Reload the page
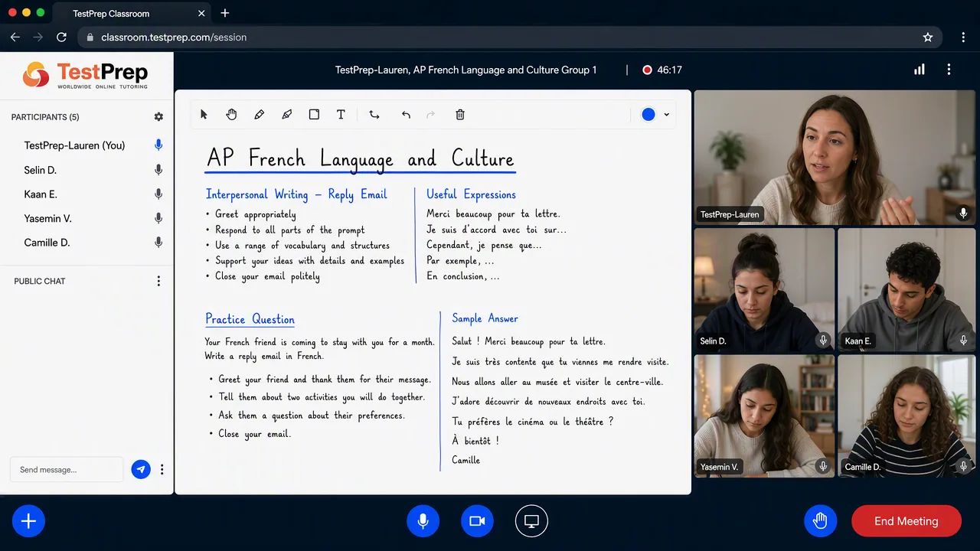 point(61,37)
